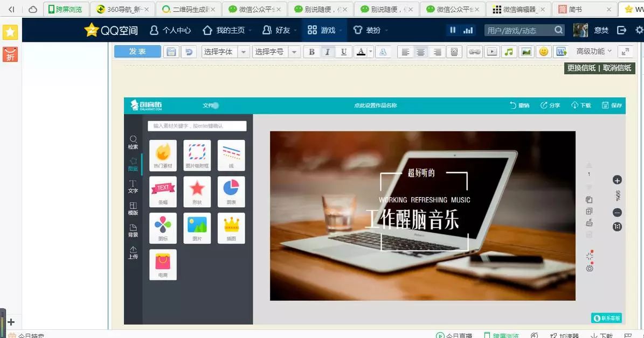Open the 选择字体 font dropdown

(225, 52)
